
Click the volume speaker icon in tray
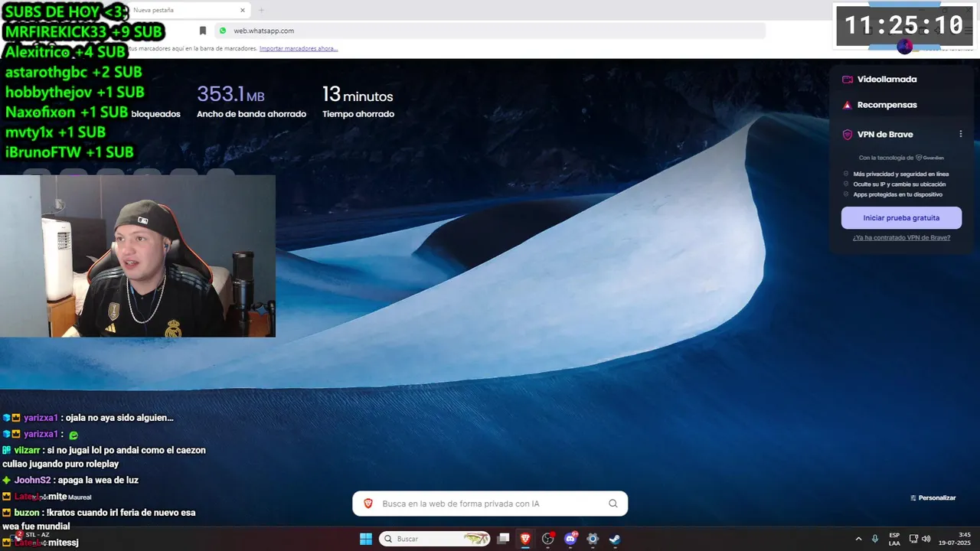tap(926, 539)
